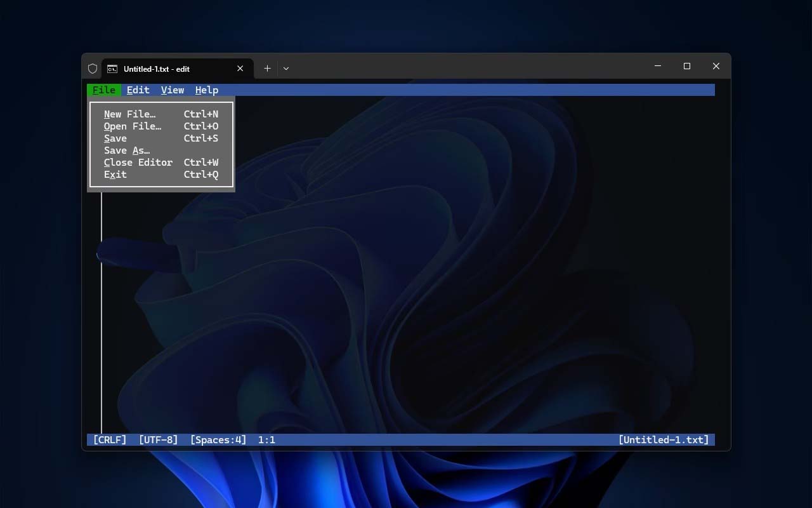Open the View menu

tap(172, 90)
